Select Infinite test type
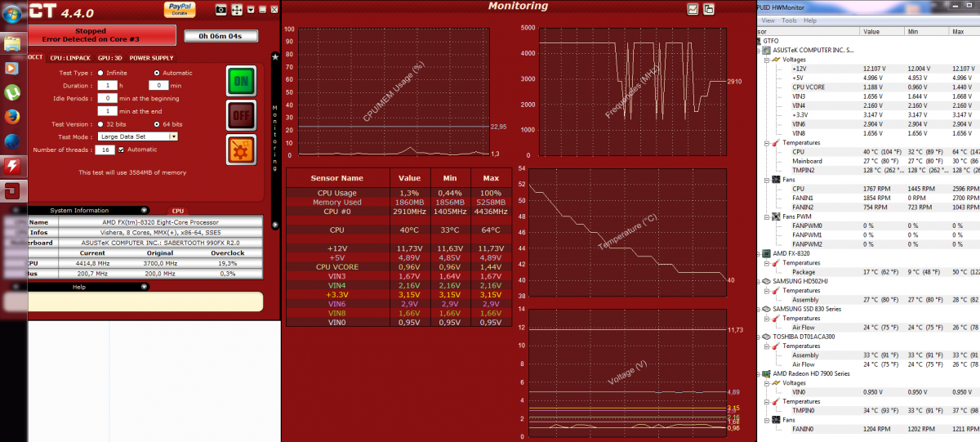The image size is (980, 442). [100, 73]
